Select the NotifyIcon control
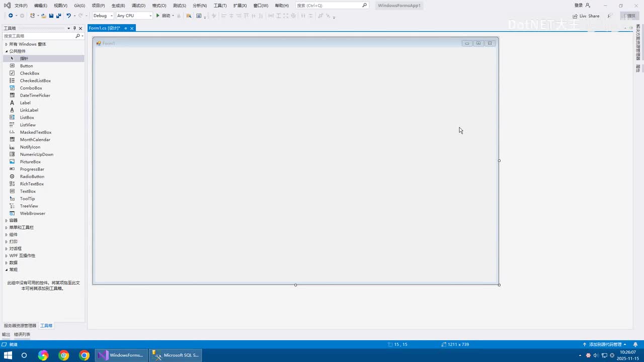Viewport: 644px width, 362px height. tap(43, 147)
